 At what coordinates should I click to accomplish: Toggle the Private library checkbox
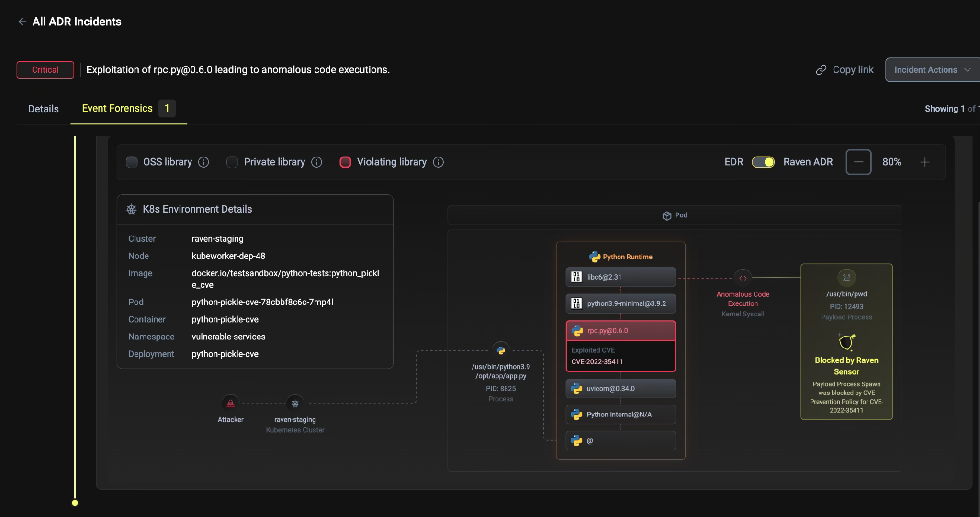click(x=232, y=162)
